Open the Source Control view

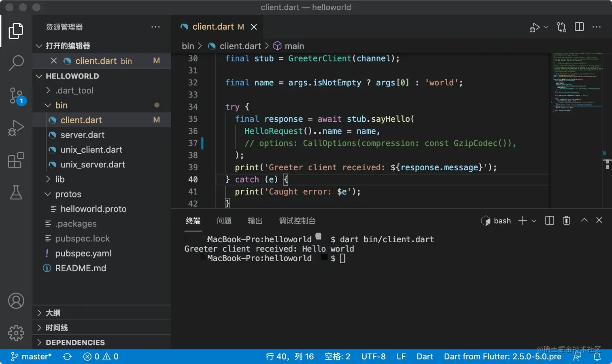coord(16,96)
